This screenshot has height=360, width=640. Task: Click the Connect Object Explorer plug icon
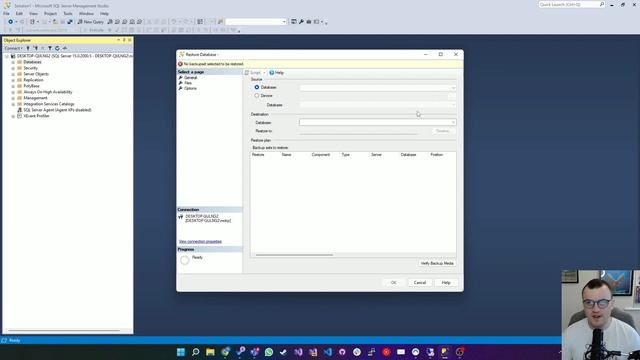(28, 48)
